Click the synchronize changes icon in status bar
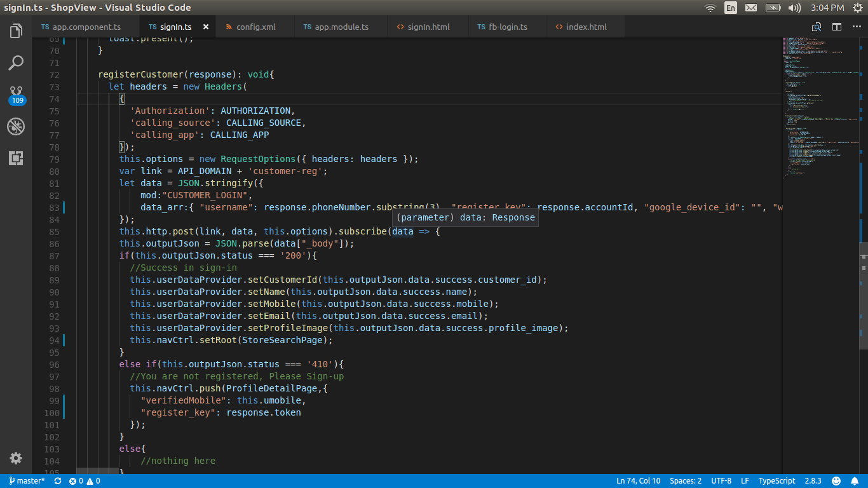Image resolution: width=868 pixels, height=488 pixels. coord(58,481)
